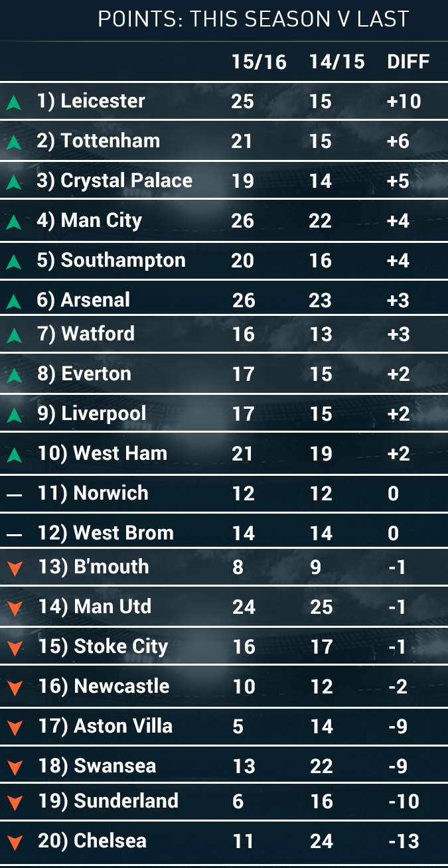The height and width of the screenshot is (868, 448).
Task: Open the Southampton team name
Action: (123, 260)
